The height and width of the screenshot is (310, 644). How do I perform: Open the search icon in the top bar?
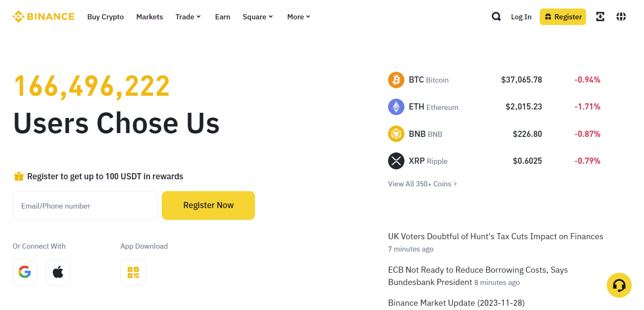tap(496, 17)
